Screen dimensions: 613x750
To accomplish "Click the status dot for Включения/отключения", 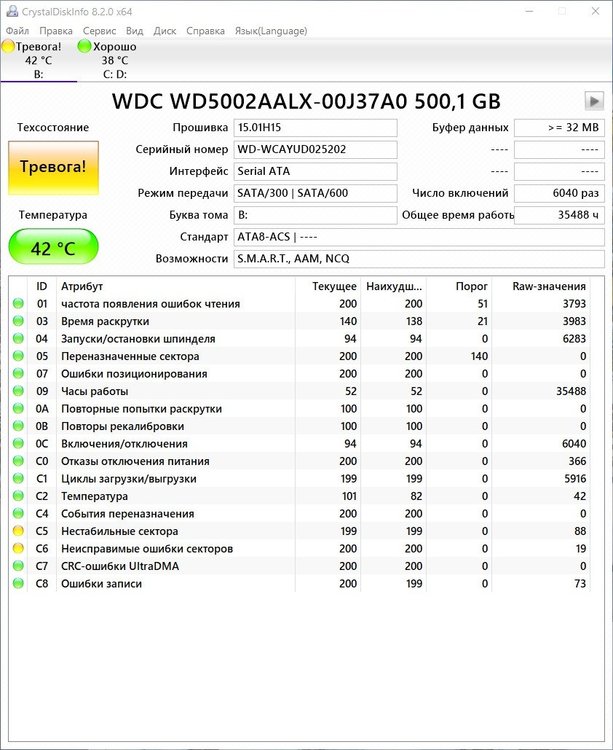I will coord(18,443).
